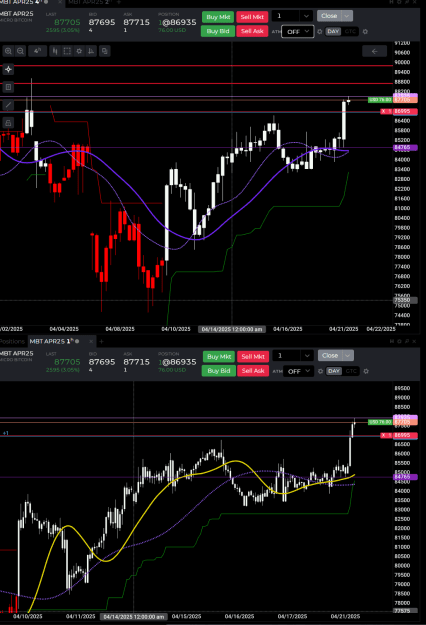The image size is (426, 625).
Task: Focus the order quantity field in lower panel
Action: 287,356
